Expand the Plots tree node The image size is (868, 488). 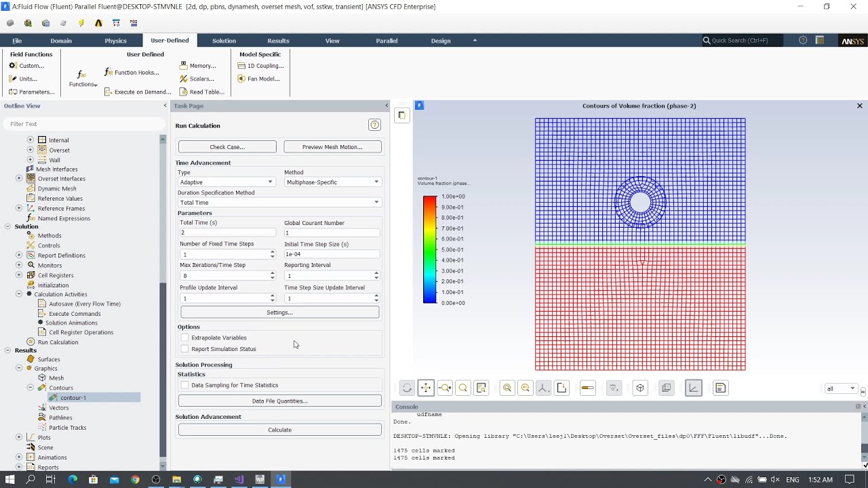(x=19, y=437)
